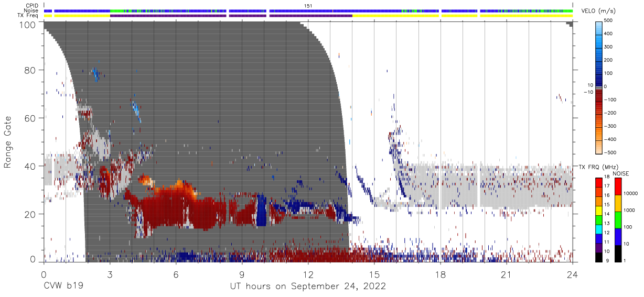Screen dimensions: 644x297
Task: Click the black swatch in NOISE legend
Action: pyautogui.click(x=617, y=254)
